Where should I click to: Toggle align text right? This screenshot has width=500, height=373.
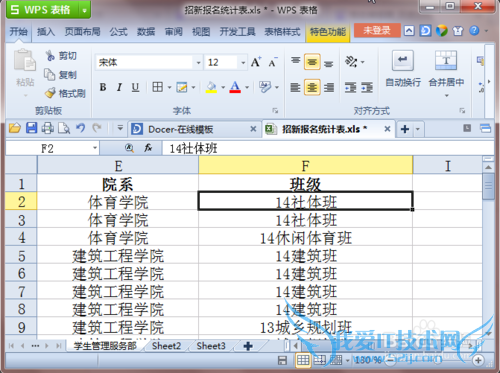(329, 87)
